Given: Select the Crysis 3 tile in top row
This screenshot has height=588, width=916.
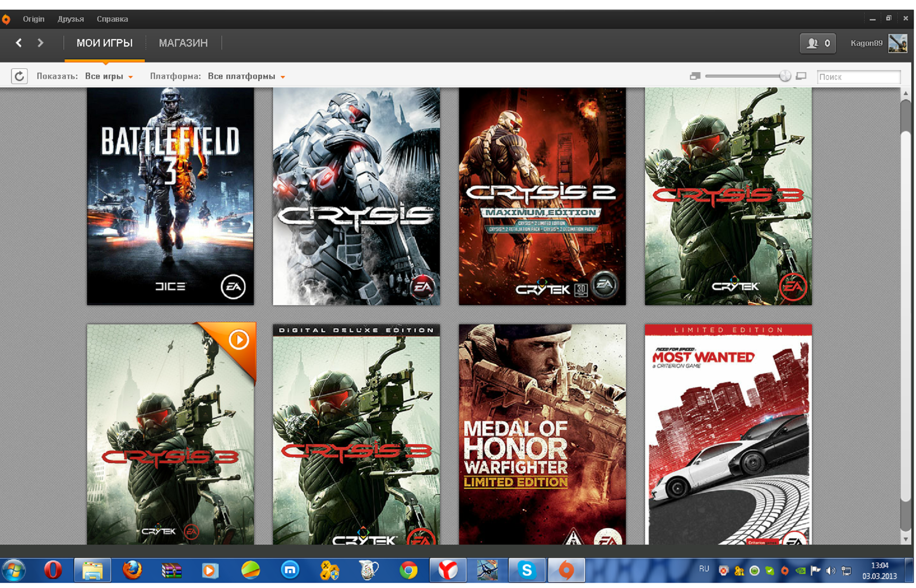Looking at the screenshot, I should pyautogui.click(x=728, y=196).
